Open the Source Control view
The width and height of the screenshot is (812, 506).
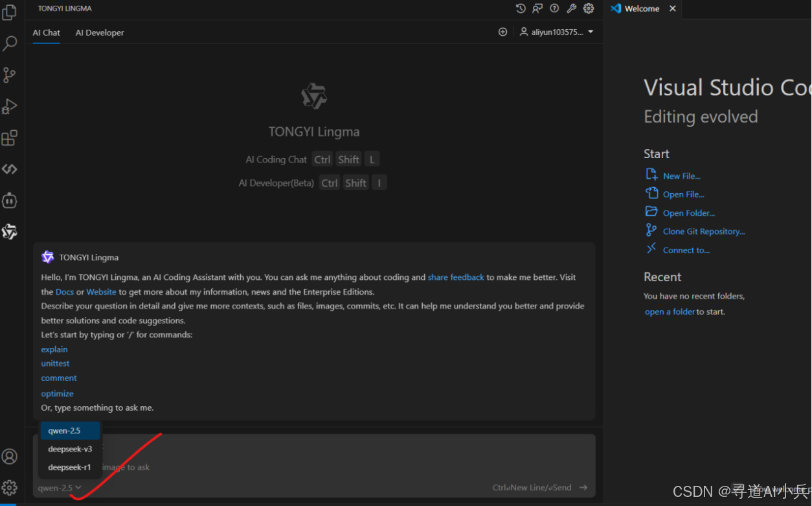[9, 75]
